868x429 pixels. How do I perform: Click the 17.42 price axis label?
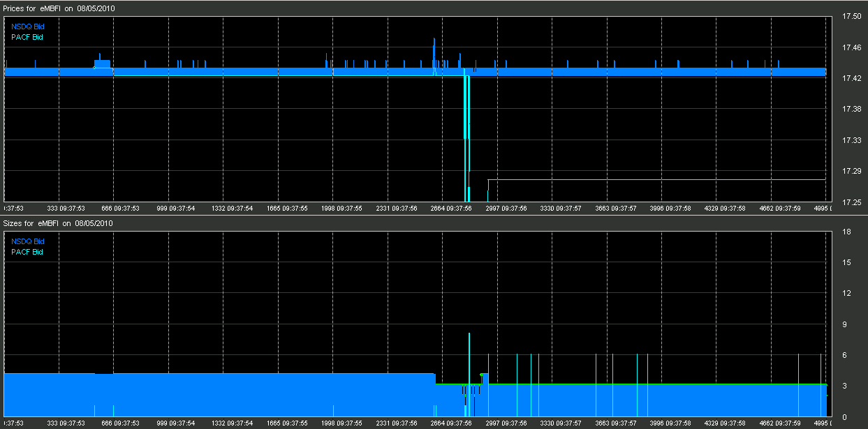[x=852, y=78]
